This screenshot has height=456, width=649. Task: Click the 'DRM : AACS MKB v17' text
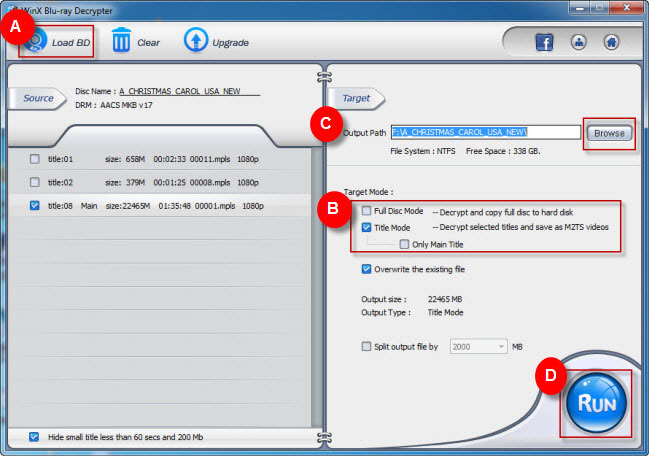click(114, 105)
